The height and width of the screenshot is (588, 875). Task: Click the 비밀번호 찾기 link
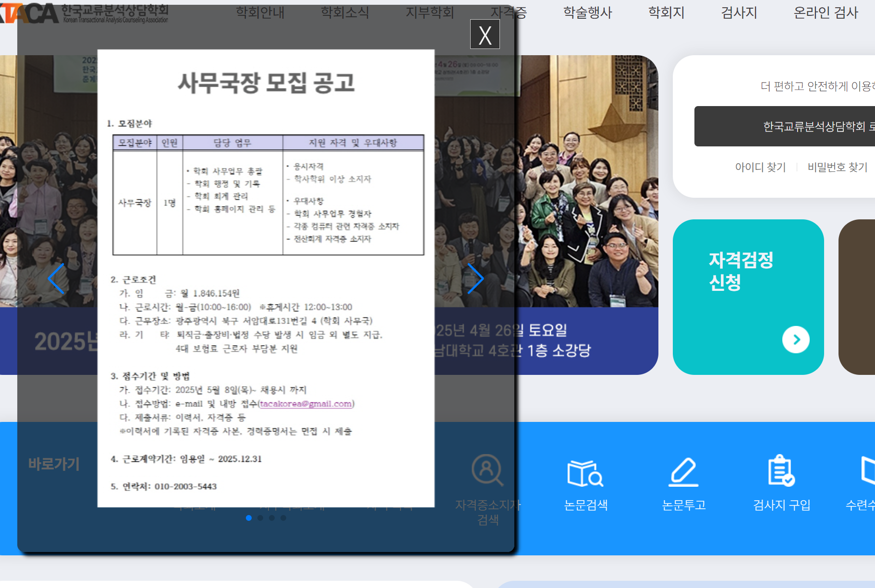(838, 167)
